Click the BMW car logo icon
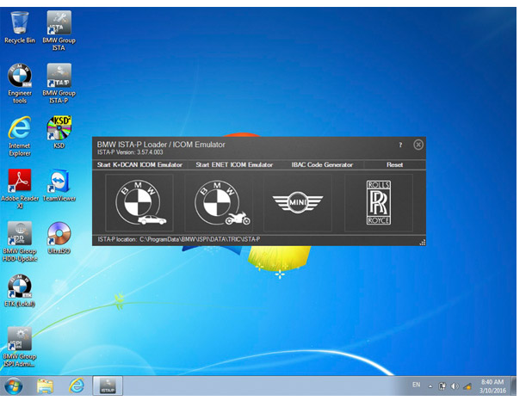The width and height of the screenshot is (532, 407). (x=139, y=203)
